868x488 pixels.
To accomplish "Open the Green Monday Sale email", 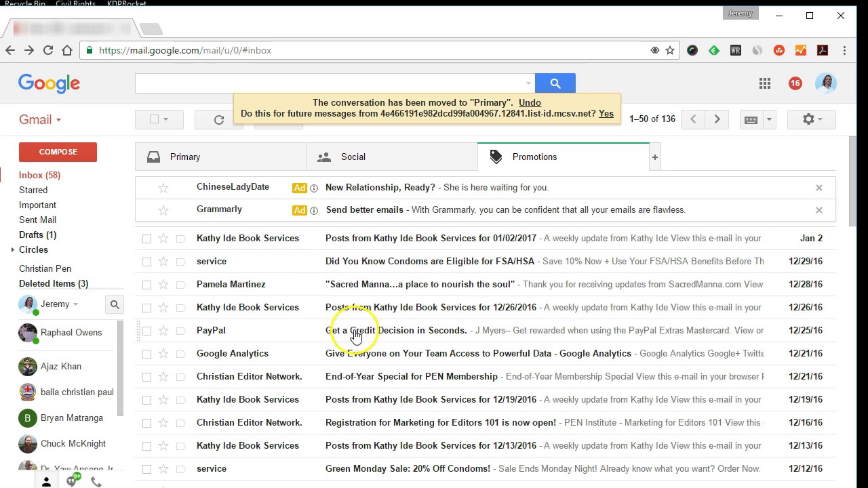I will pos(485,469).
